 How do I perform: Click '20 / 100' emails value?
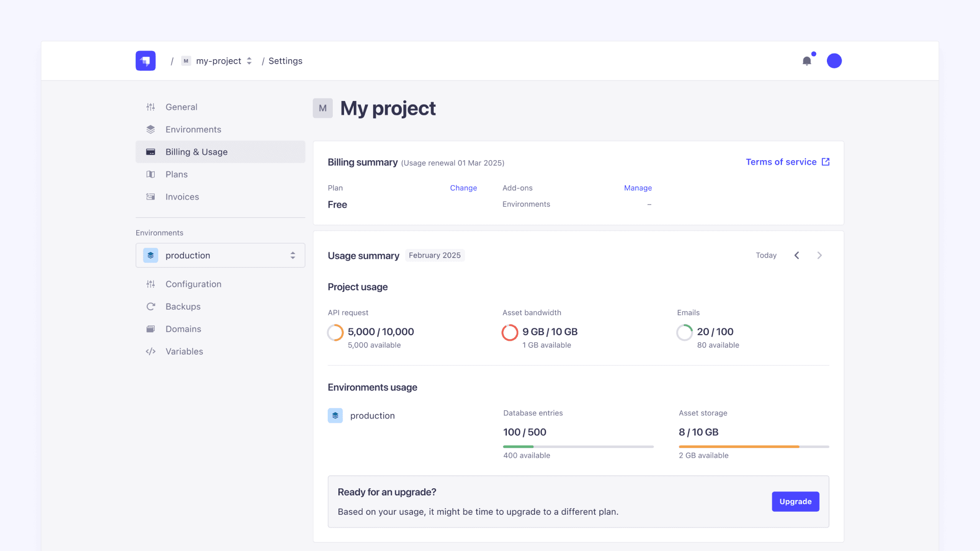pyautogui.click(x=715, y=332)
